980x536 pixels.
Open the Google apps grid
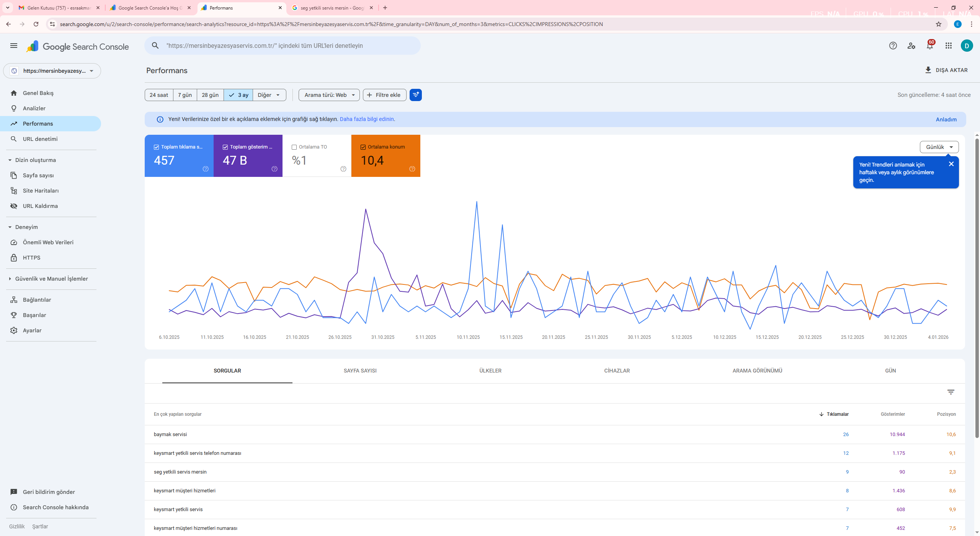[x=948, y=46]
